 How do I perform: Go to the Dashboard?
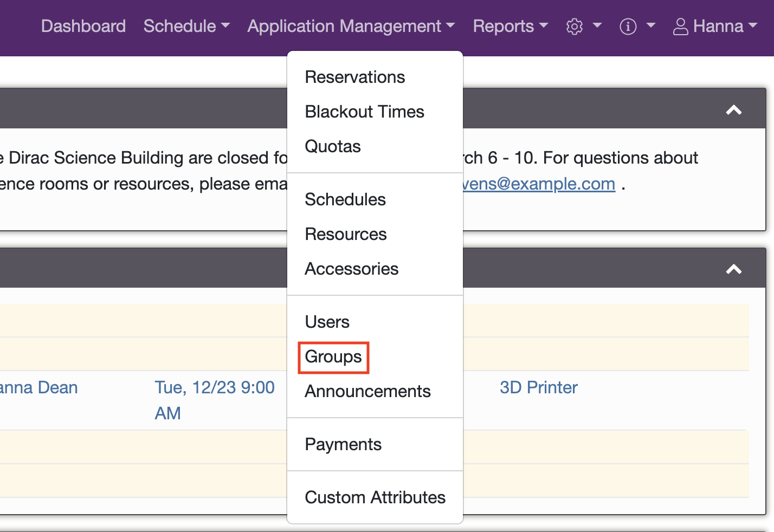pyautogui.click(x=83, y=26)
